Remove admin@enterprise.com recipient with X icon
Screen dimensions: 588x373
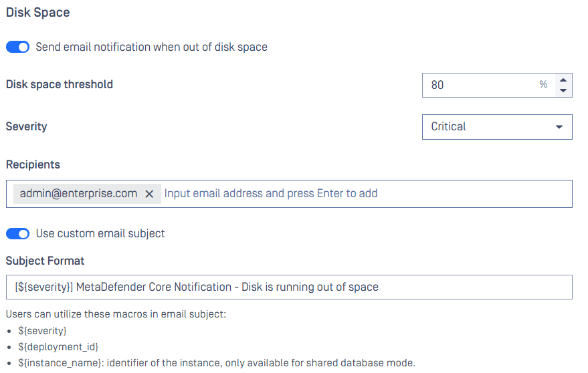click(x=149, y=194)
